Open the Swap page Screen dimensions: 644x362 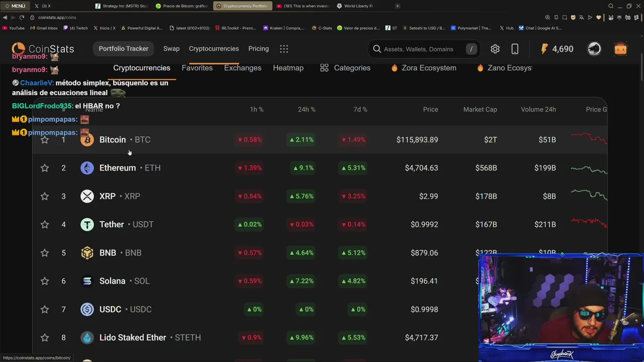[171, 49]
